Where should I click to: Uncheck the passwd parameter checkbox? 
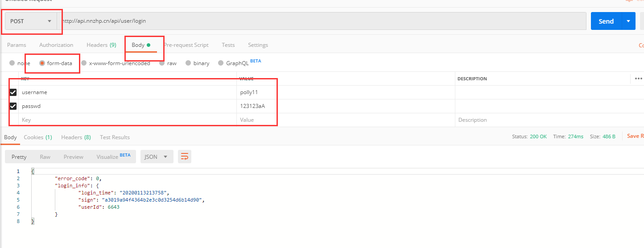pos(13,106)
